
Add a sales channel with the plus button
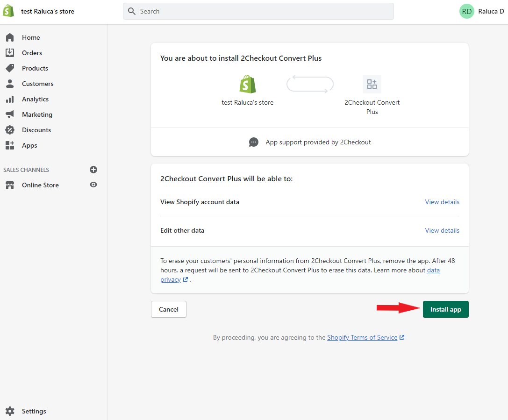[x=93, y=170]
